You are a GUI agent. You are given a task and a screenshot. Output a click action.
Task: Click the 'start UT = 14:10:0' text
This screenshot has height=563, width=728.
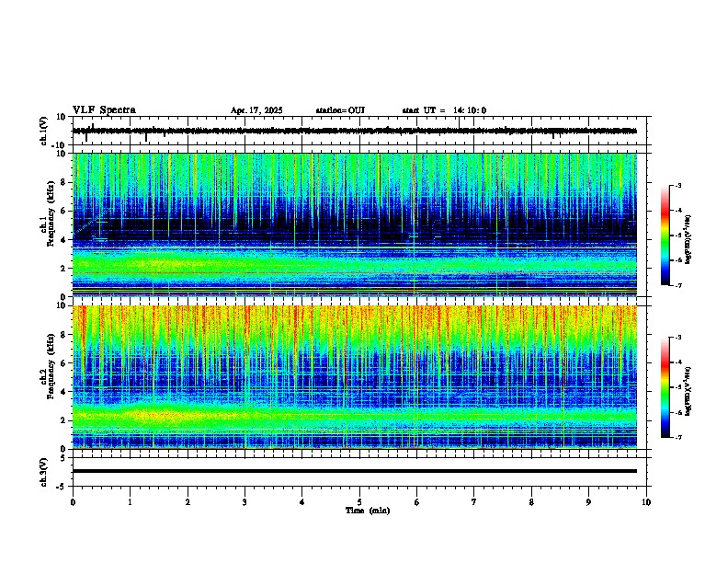(x=444, y=110)
